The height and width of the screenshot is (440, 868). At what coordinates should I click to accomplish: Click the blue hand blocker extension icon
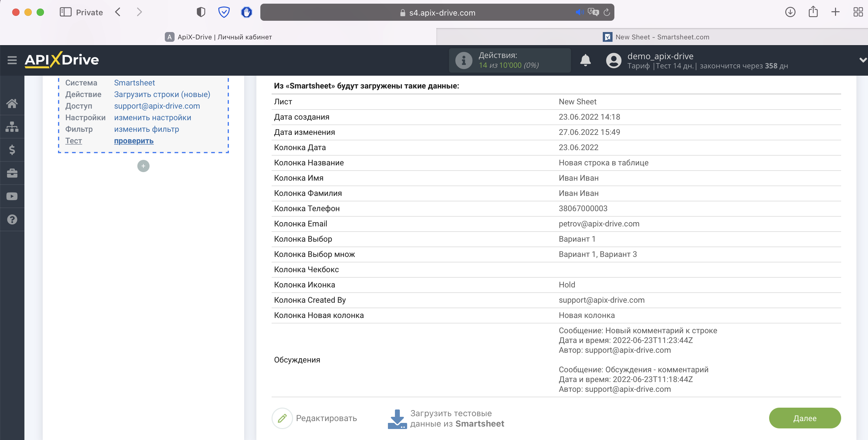(247, 12)
